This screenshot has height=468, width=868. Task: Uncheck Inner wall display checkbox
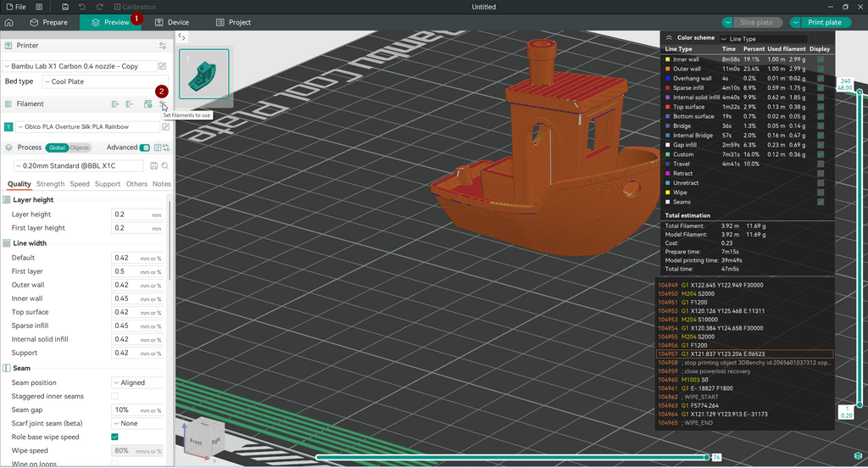821,59
